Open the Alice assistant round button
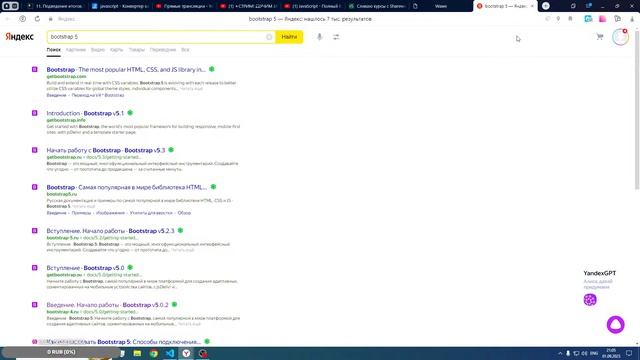The width and height of the screenshot is (640, 360). (616, 325)
